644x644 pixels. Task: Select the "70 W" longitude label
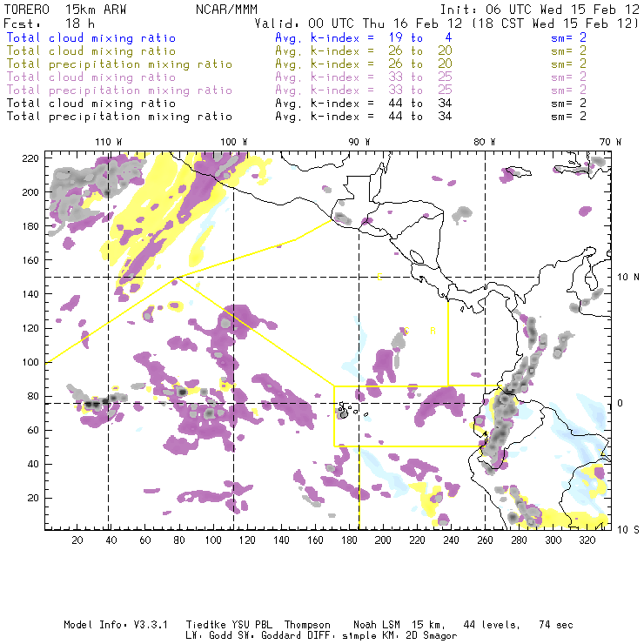(610, 142)
